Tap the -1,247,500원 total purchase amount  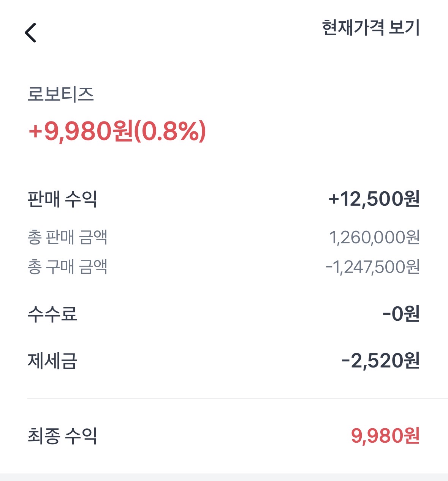tap(372, 267)
